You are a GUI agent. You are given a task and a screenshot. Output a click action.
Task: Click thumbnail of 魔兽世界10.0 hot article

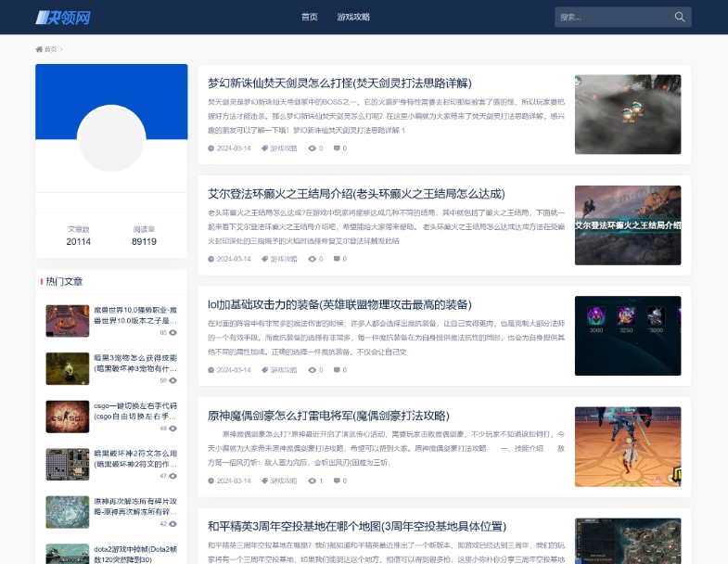pyautogui.click(x=68, y=321)
